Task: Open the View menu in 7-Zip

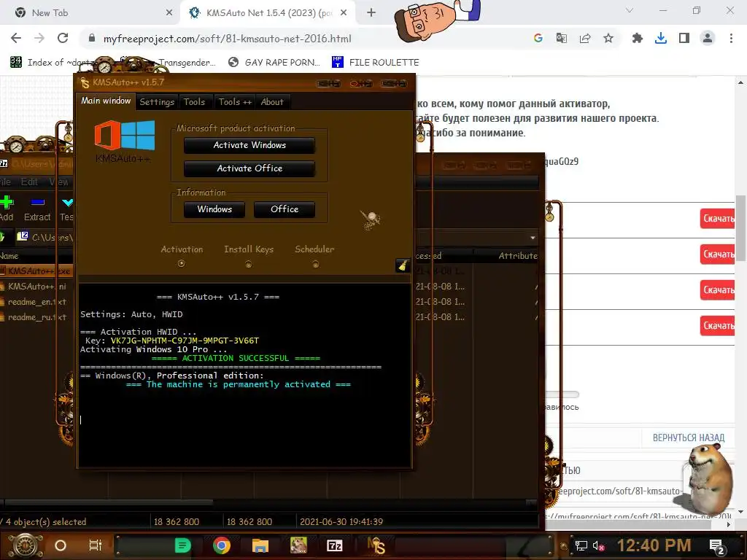Action: pyautogui.click(x=59, y=182)
